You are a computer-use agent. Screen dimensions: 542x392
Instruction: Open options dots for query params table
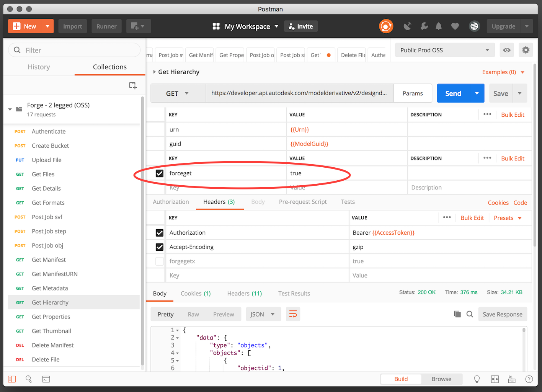[x=487, y=158]
